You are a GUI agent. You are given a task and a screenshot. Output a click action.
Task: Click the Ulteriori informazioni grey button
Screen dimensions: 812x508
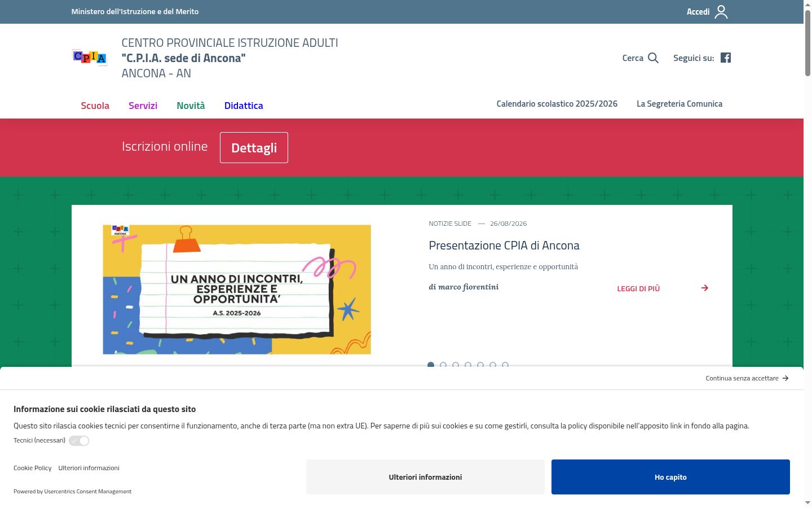425,477
